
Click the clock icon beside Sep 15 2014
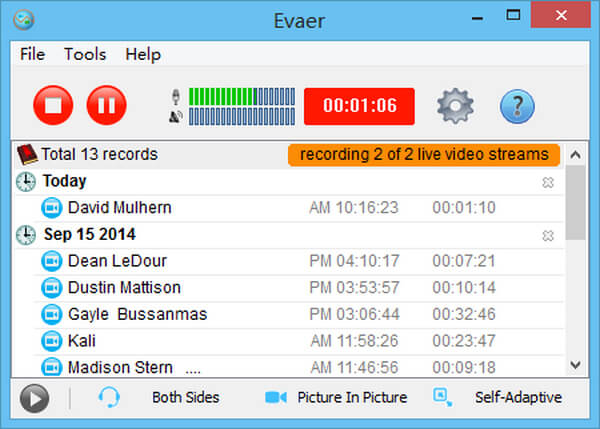tap(26, 235)
